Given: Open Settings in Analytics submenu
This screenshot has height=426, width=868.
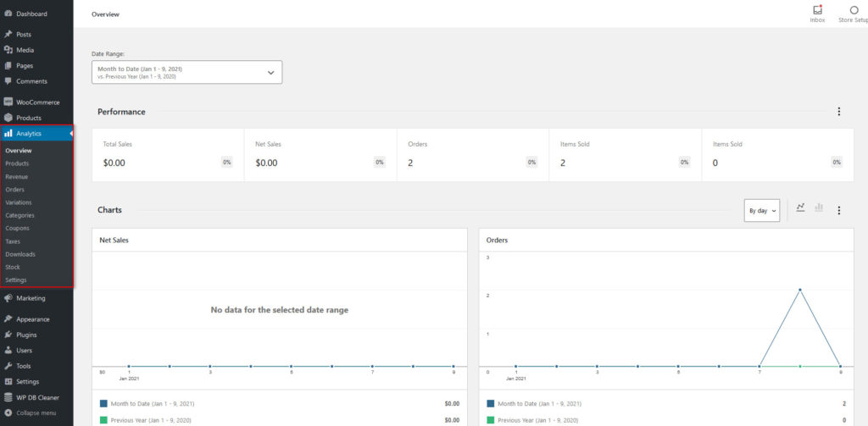Looking at the screenshot, I should 15,280.
